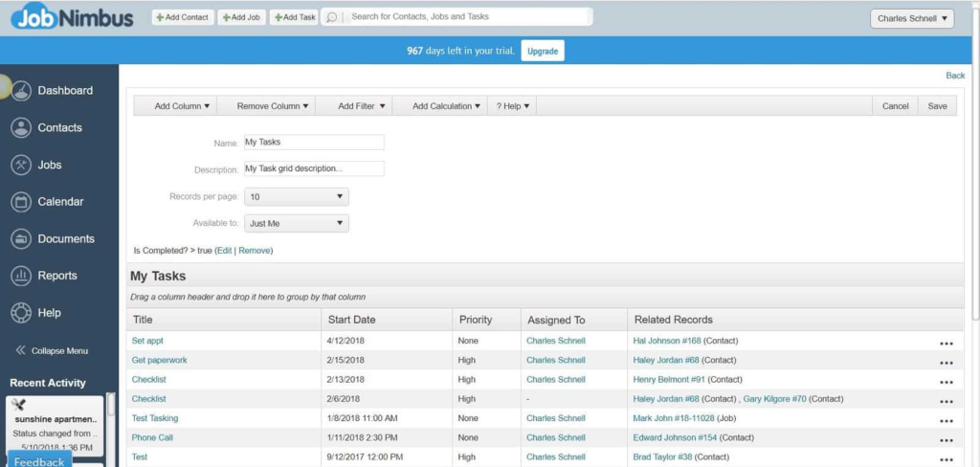Screen dimensions: 980x467
Task: Click Add Task button
Action: [x=295, y=17]
